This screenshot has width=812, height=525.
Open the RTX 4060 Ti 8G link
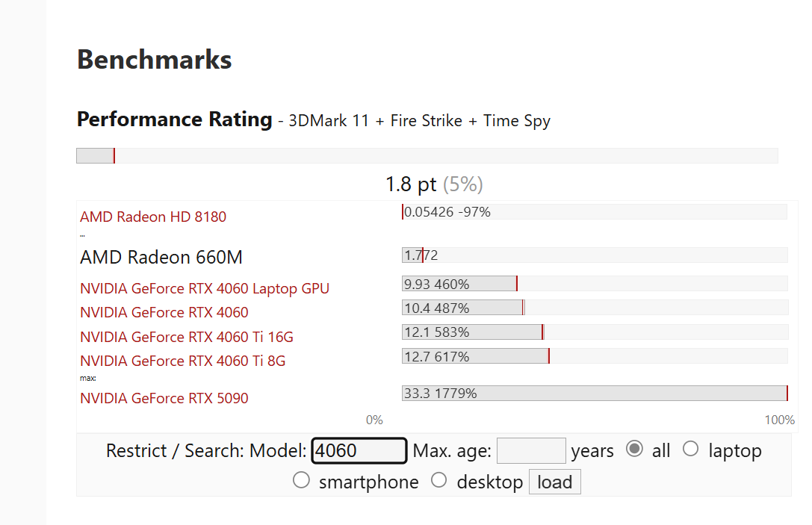pyautogui.click(x=183, y=361)
